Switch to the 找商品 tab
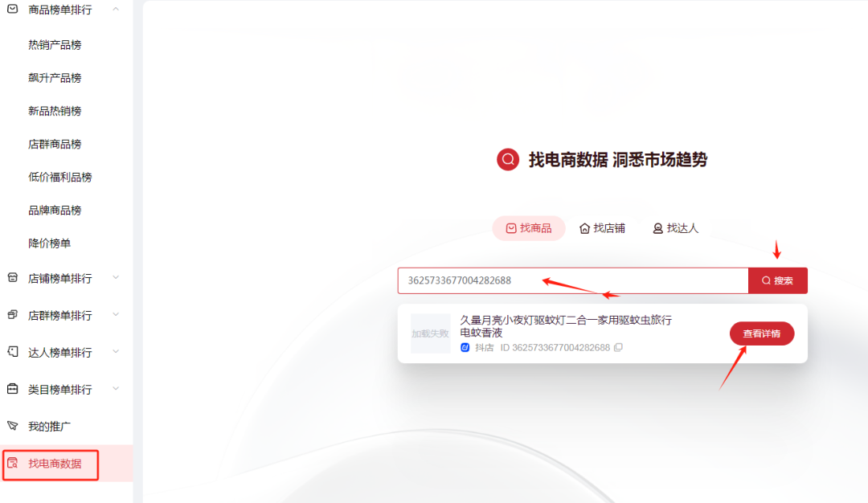Screen dimensions: 868x503 tap(529, 228)
